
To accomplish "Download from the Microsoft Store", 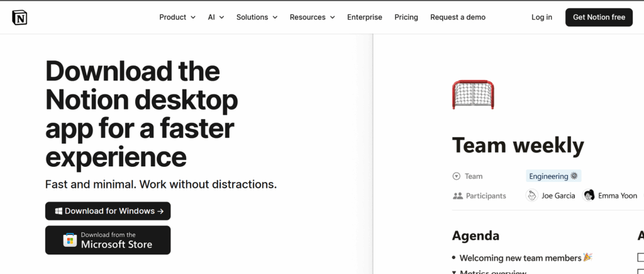I will 108,240.
